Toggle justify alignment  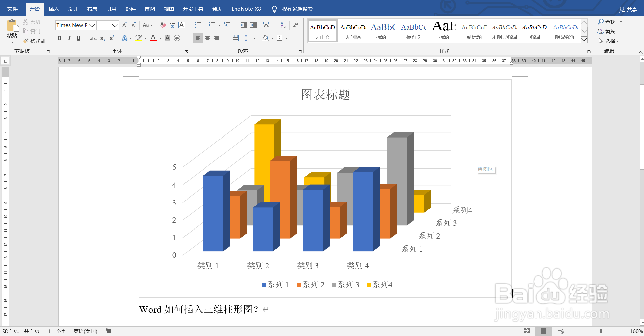(226, 38)
